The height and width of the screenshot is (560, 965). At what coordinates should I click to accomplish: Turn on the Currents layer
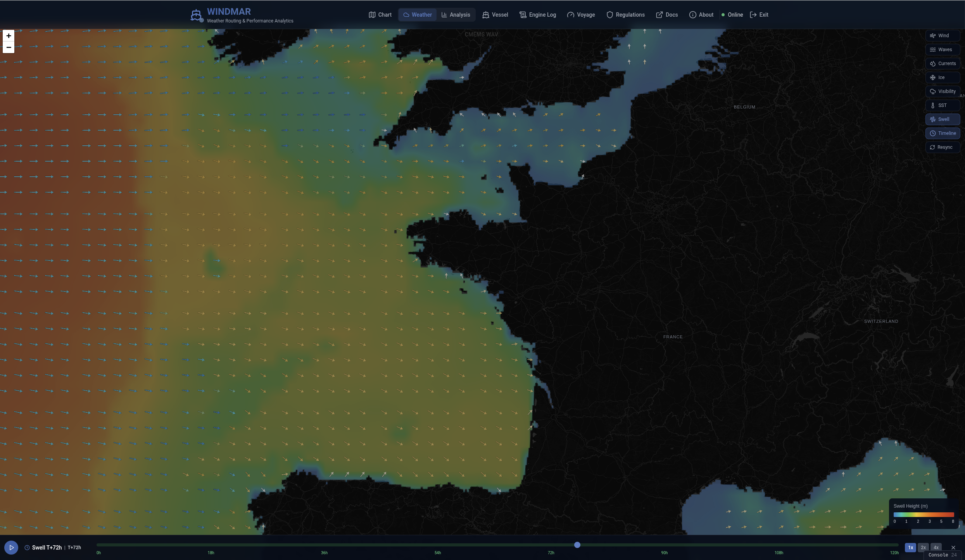(x=943, y=64)
